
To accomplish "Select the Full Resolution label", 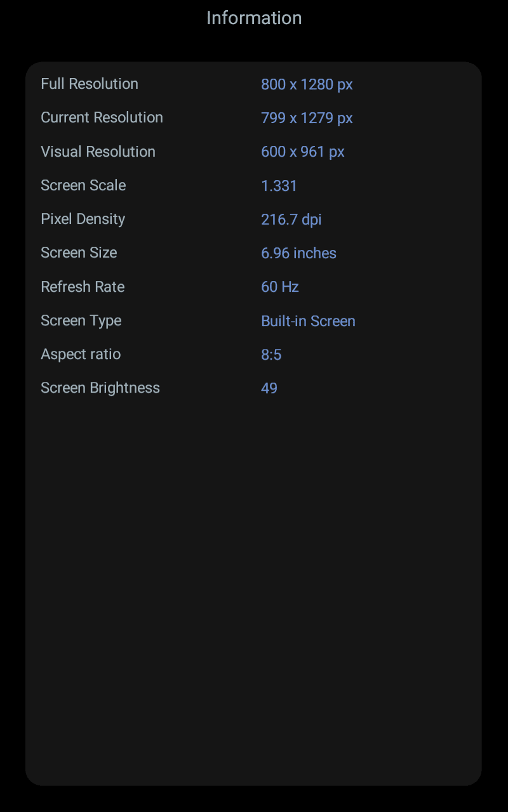I will coord(90,84).
